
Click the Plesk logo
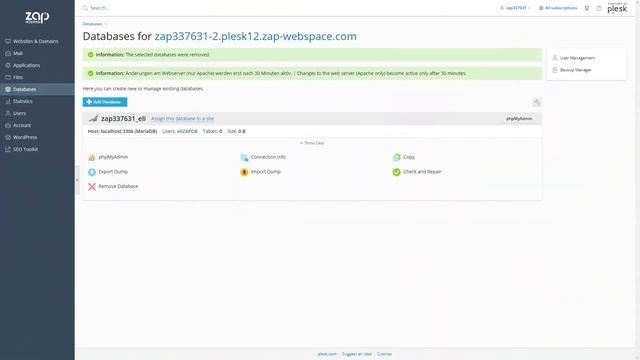click(x=617, y=8)
